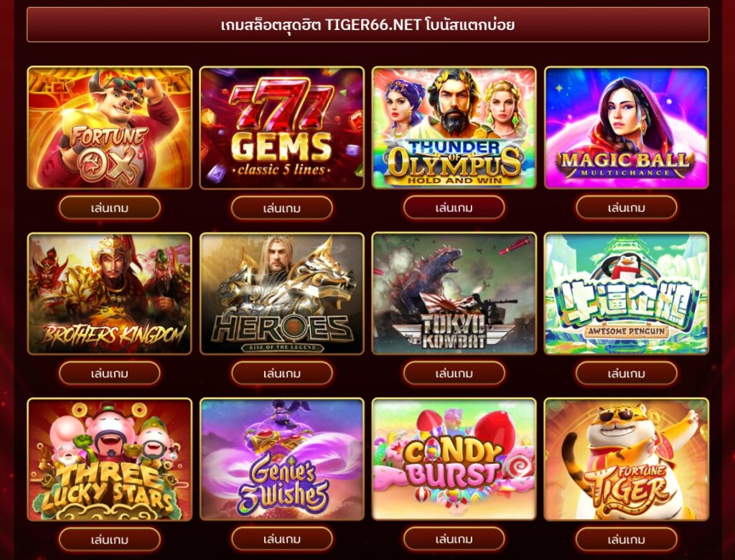Open the Genie's 3 Wishes game thumbnail
The height and width of the screenshot is (560, 735).
point(281,459)
